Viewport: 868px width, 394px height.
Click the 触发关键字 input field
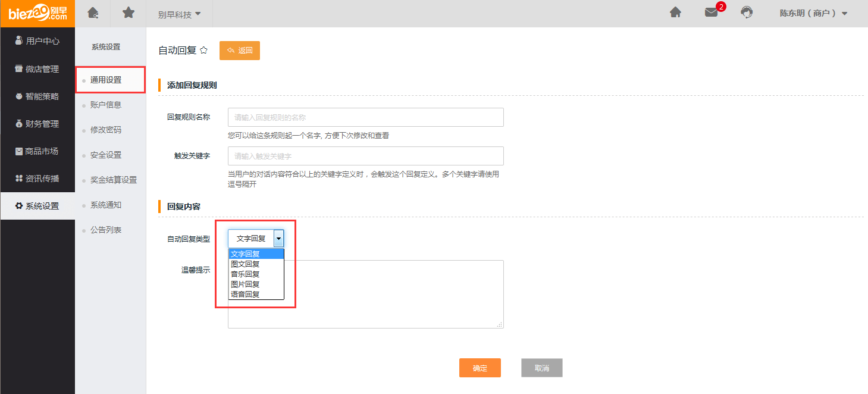tap(366, 156)
